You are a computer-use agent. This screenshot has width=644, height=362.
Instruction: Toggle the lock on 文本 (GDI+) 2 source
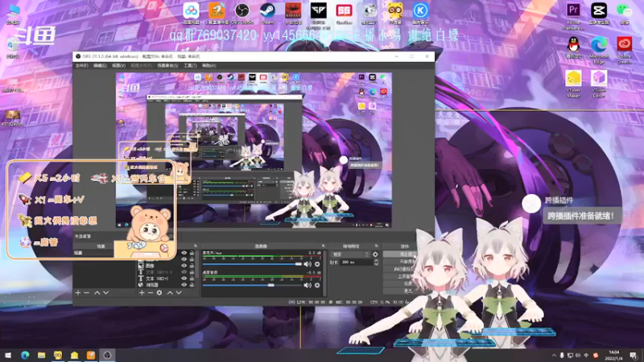tap(192, 272)
